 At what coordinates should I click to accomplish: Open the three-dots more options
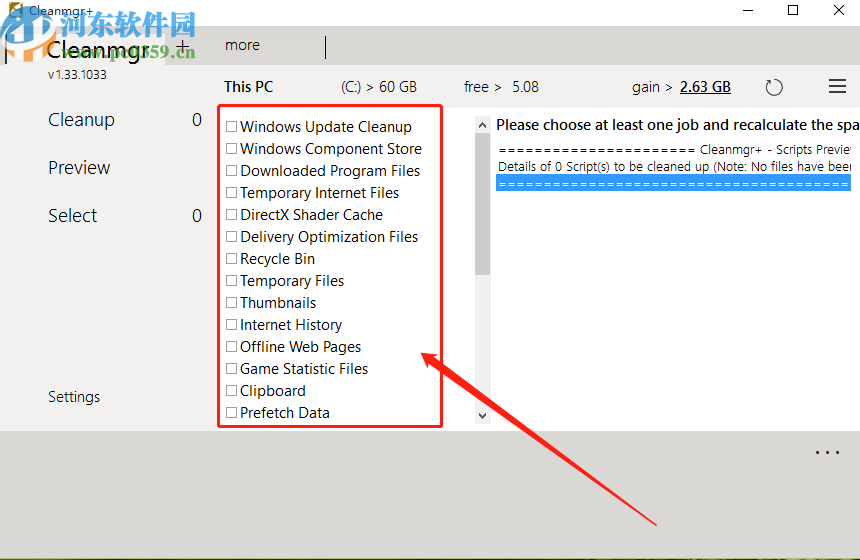tap(827, 452)
